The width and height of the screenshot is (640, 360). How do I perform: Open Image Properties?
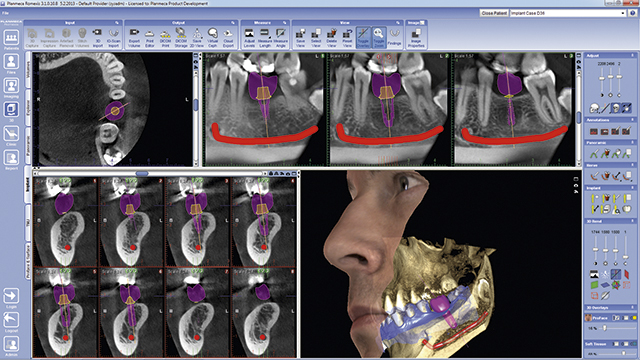click(416, 38)
